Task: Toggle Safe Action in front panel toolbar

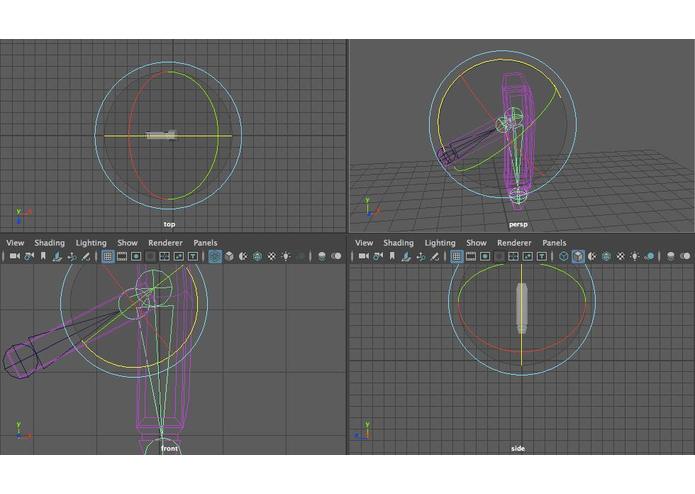Action: tap(179, 256)
